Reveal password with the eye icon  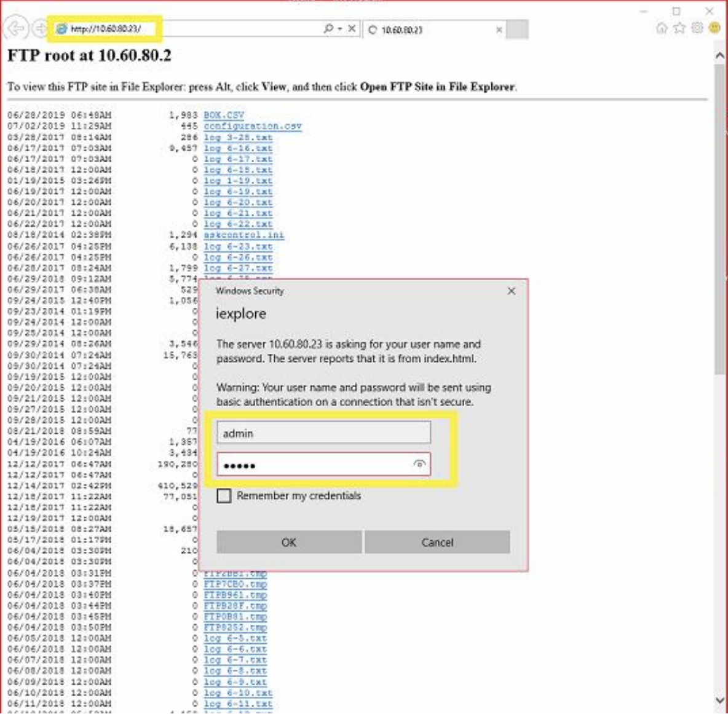(x=419, y=465)
